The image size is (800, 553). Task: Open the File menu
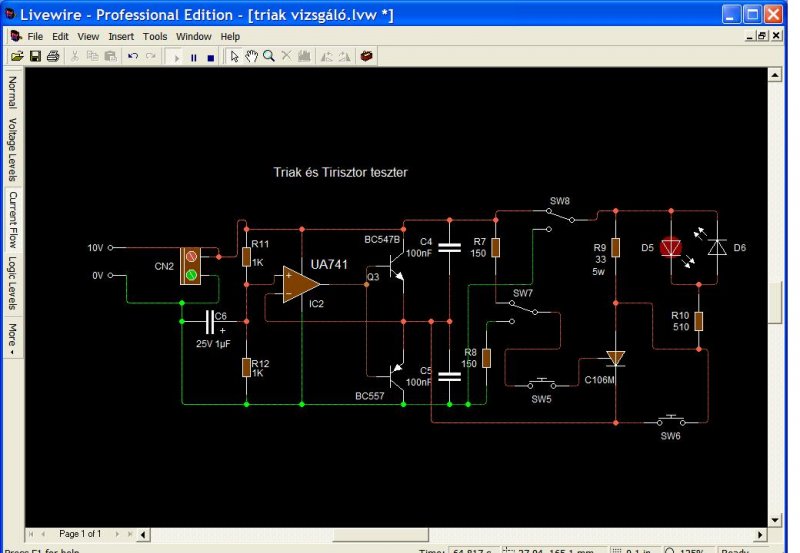pos(35,37)
